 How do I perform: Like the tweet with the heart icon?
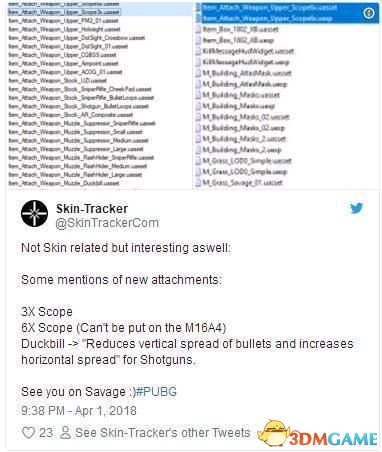(x=28, y=433)
